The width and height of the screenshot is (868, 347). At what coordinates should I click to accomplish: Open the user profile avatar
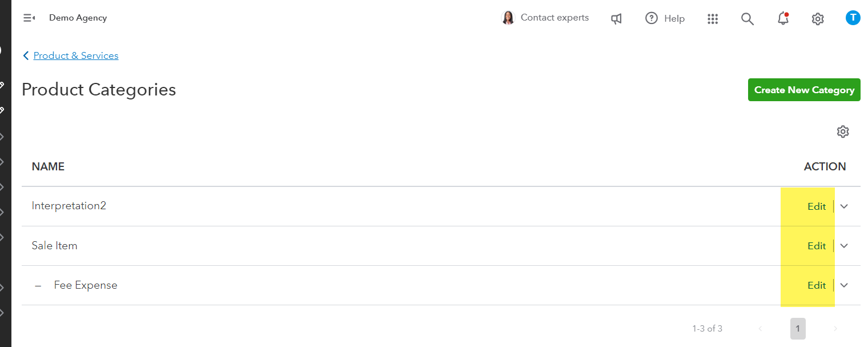(853, 18)
